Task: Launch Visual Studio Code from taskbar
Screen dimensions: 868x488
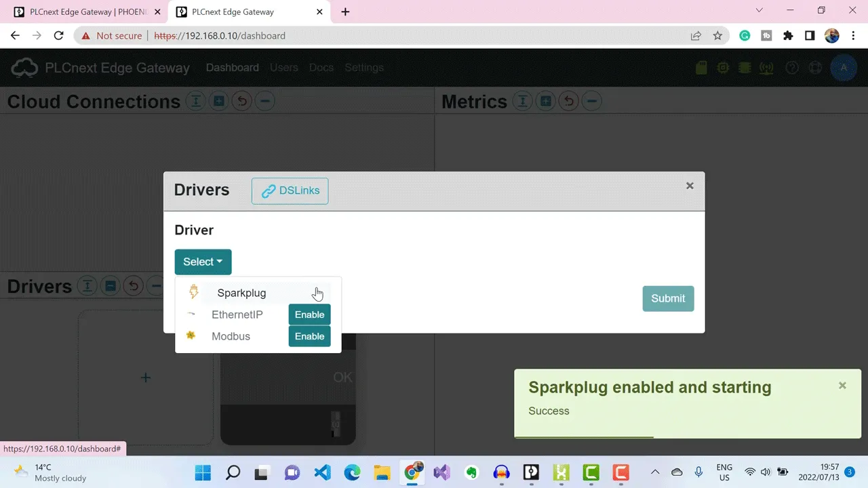Action: click(x=322, y=472)
